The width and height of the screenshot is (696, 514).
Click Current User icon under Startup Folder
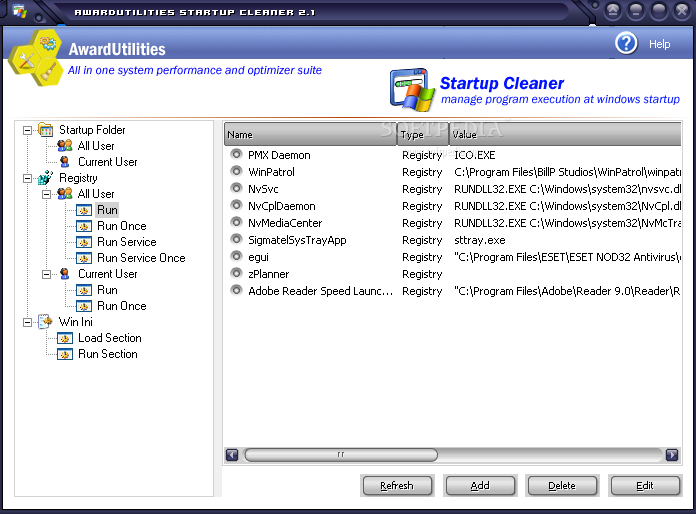coord(65,162)
